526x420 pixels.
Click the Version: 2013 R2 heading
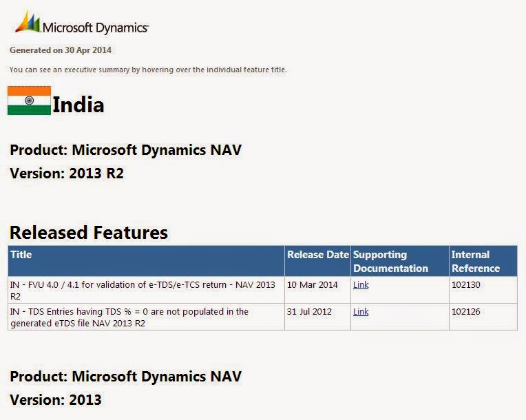pos(67,174)
